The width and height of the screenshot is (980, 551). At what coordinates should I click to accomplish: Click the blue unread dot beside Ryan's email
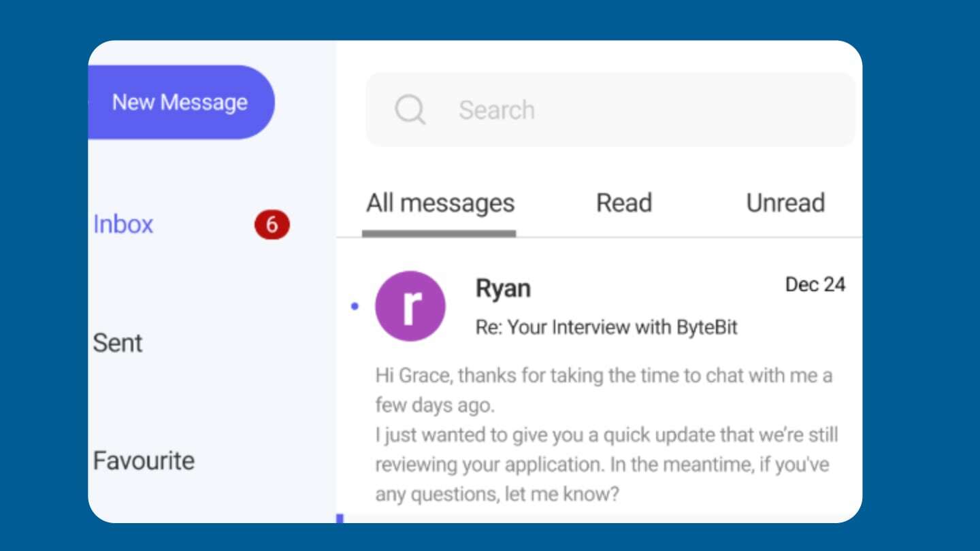point(354,307)
